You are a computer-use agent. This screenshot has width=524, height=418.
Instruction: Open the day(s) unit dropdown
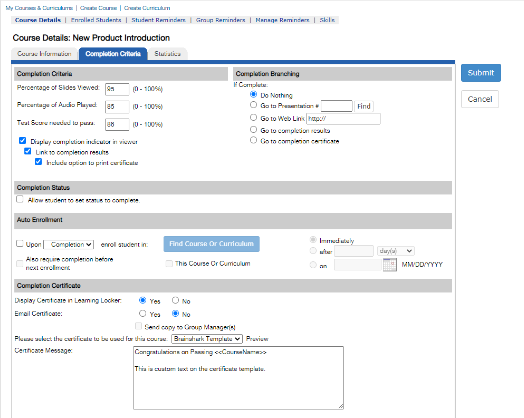[396, 251]
